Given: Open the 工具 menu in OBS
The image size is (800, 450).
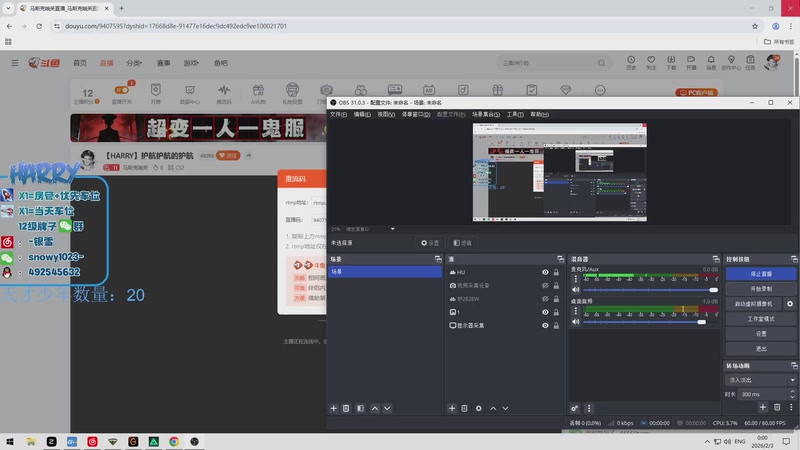Looking at the screenshot, I should pyautogui.click(x=515, y=114).
